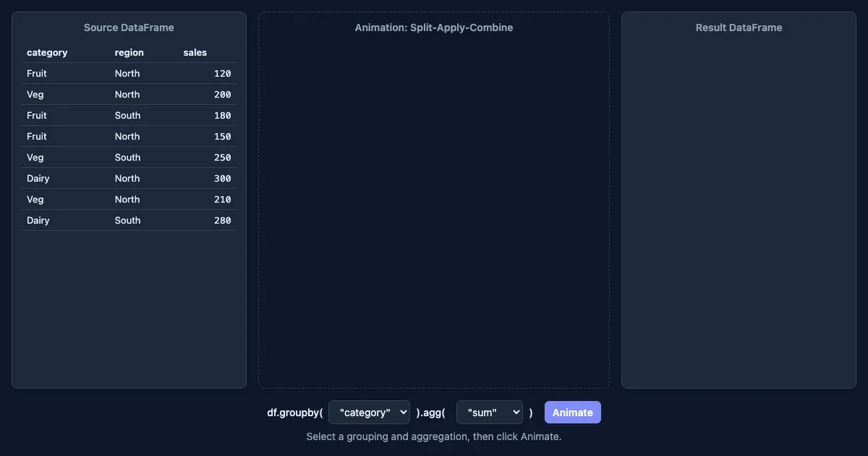Screen dimensions: 868x456
Task: Click North in the 120 sales row
Action: pos(127,74)
